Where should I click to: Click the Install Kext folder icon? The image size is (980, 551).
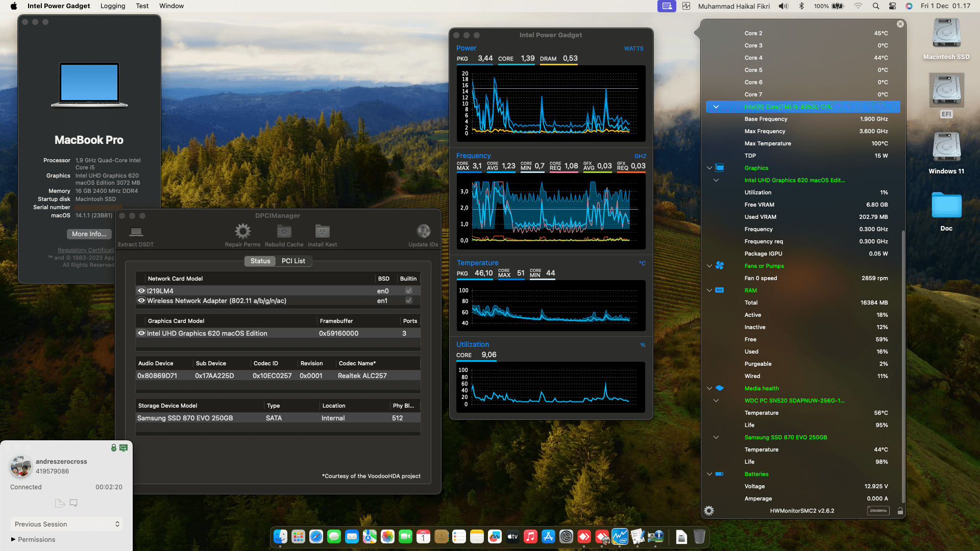(x=322, y=232)
